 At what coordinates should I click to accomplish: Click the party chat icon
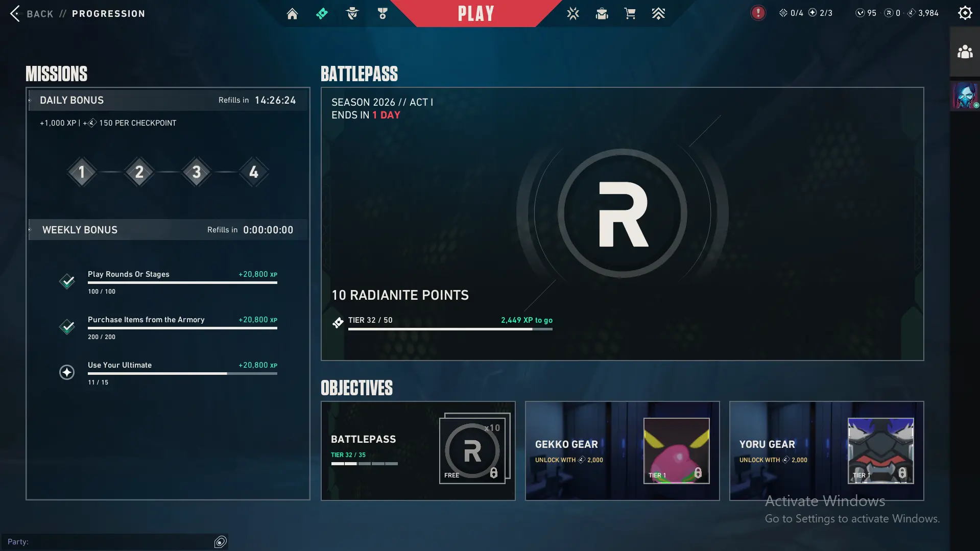pos(220,542)
